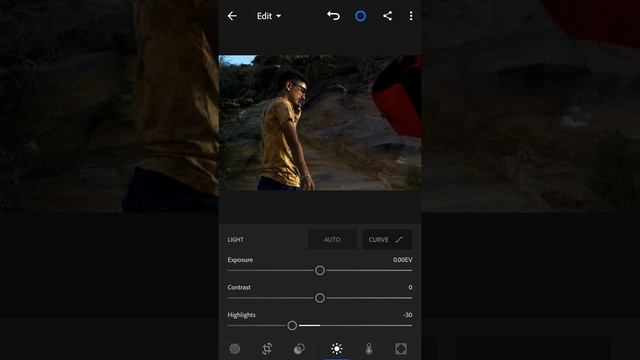Share the photo
This screenshot has width=640, height=360.
click(x=387, y=16)
